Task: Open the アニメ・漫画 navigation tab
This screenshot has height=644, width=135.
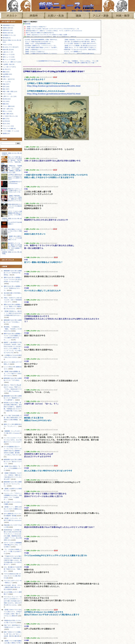Action: (x=101, y=15)
